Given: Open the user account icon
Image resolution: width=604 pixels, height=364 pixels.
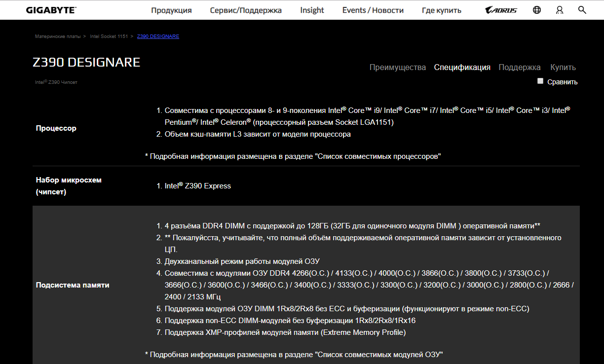Looking at the screenshot, I should [x=559, y=10].
